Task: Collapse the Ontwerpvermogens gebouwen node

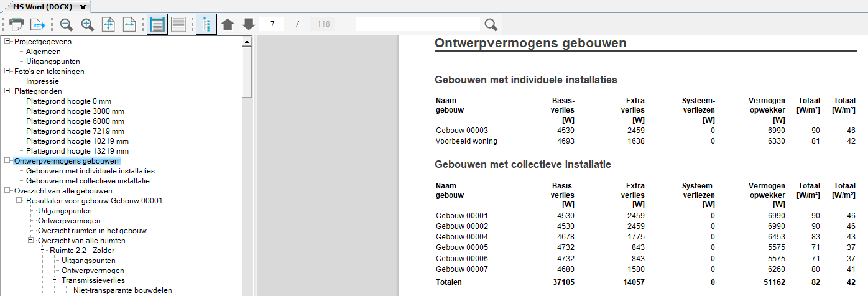Action: pos(7,161)
